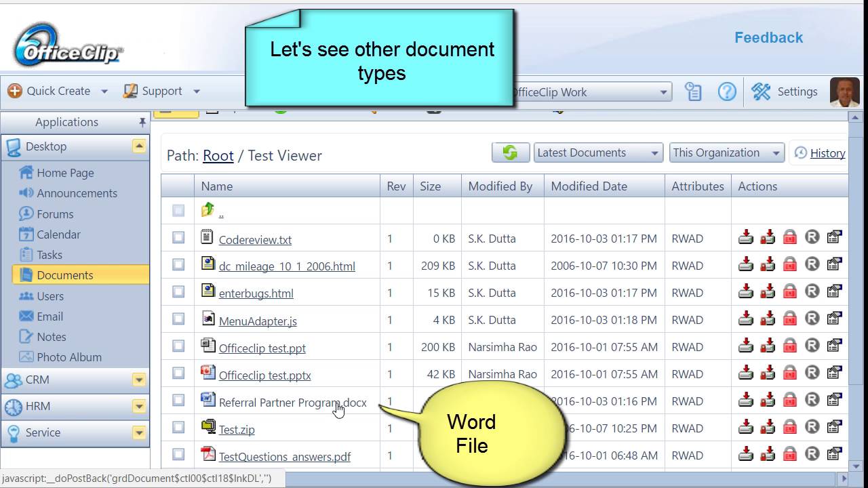868x488 pixels.
Task: Open Settings with the tools icon
Action: (x=785, y=91)
